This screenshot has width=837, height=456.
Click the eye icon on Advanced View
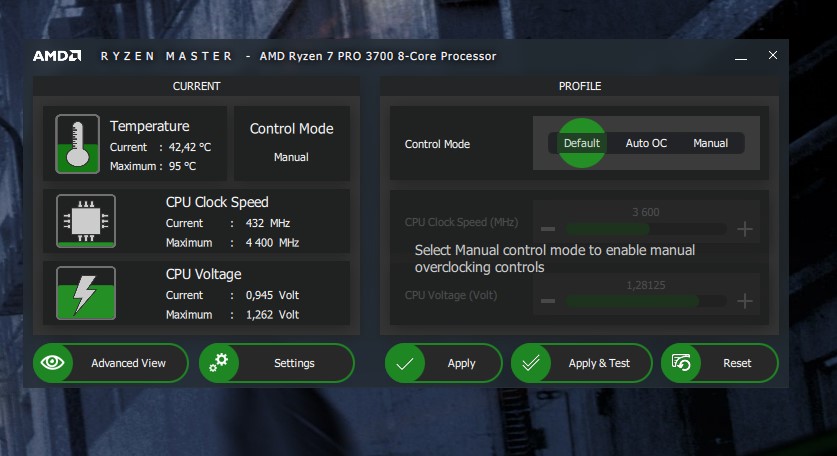pyautogui.click(x=52, y=363)
